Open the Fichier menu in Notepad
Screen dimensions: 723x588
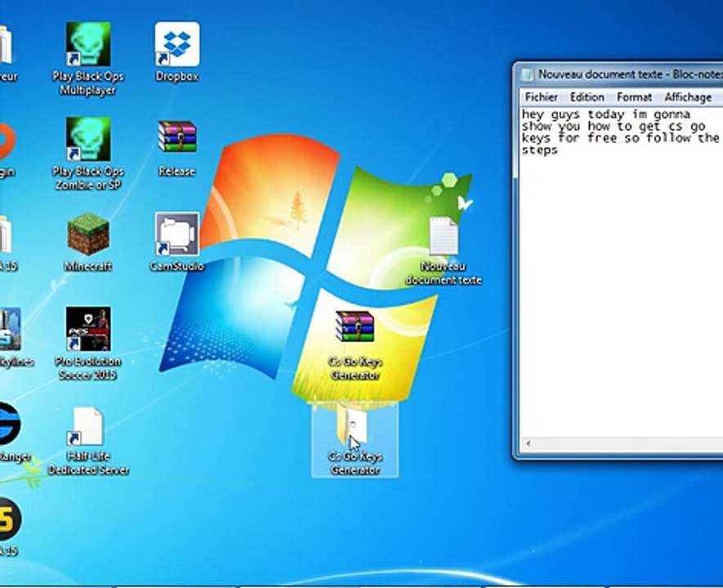[x=541, y=97]
